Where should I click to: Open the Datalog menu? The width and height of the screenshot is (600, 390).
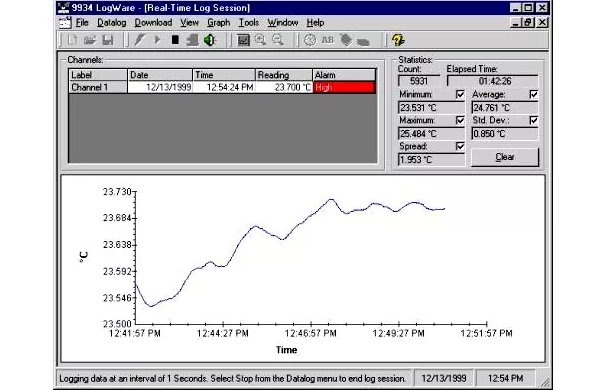pos(111,23)
